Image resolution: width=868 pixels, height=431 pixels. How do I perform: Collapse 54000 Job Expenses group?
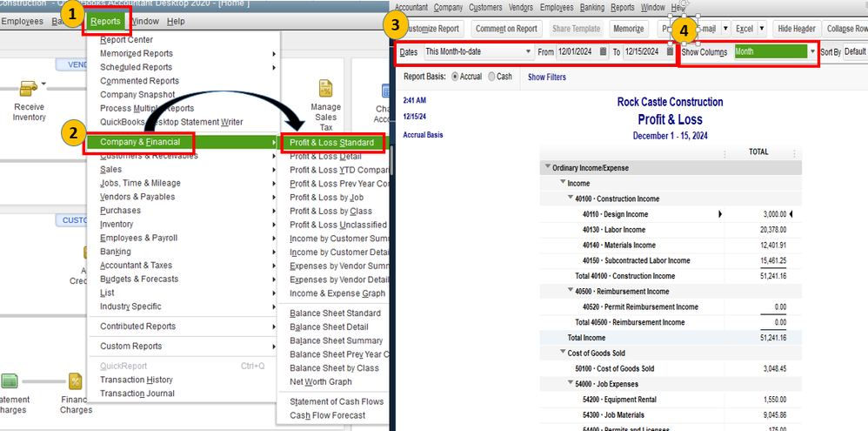pyautogui.click(x=571, y=383)
